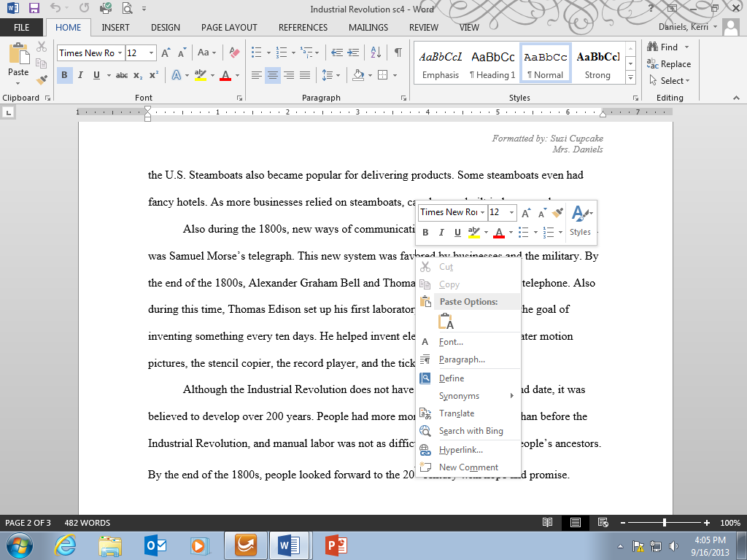Click the Find button in Editing group

coord(662,47)
